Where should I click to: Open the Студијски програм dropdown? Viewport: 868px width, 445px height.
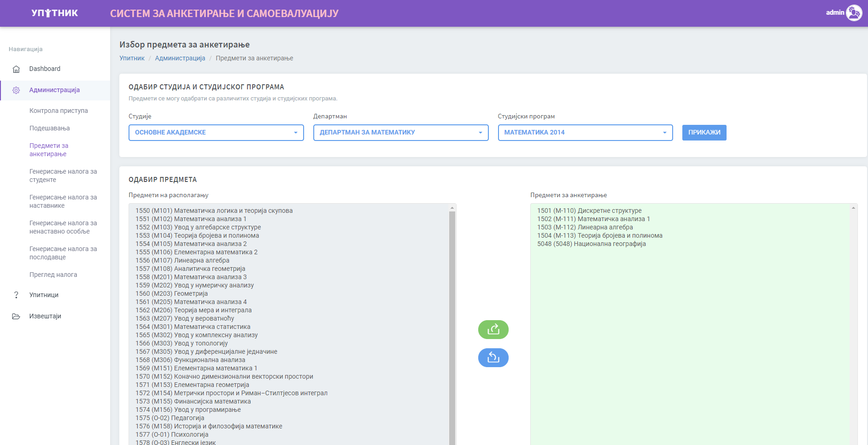[585, 133]
